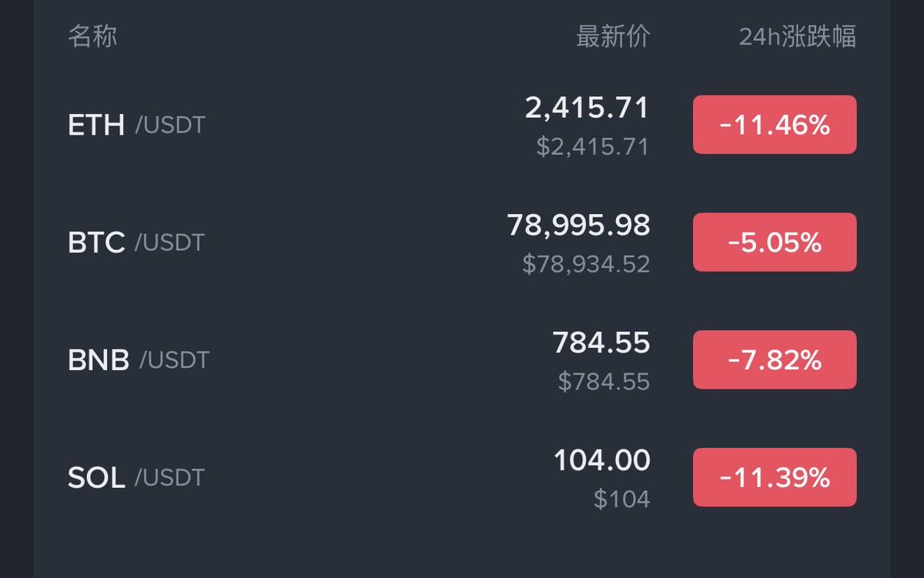Open the BNB trading pair
924x578 pixels.
click(x=99, y=360)
